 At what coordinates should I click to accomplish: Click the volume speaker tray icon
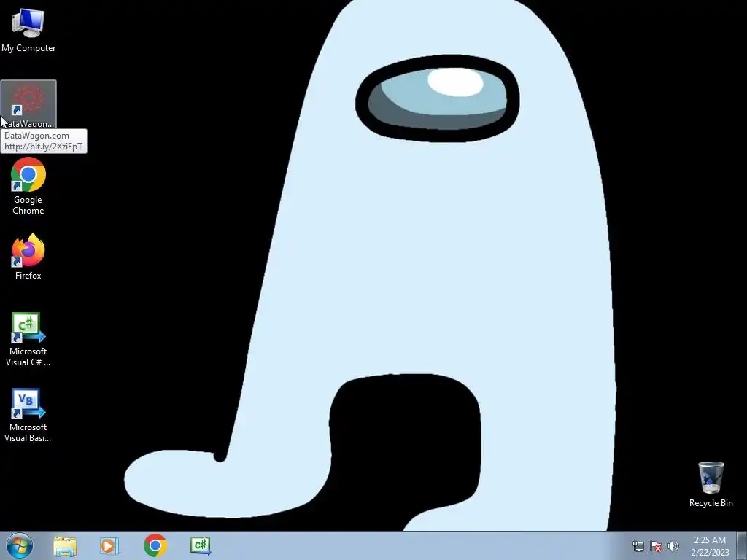[673, 546]
